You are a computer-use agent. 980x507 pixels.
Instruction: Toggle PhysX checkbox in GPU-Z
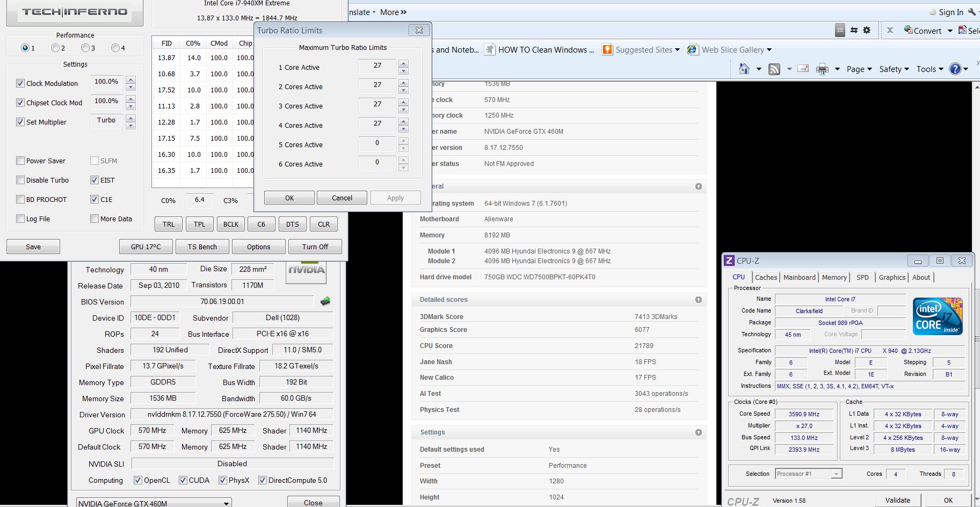pyautogui.click(x=223, y=480)
